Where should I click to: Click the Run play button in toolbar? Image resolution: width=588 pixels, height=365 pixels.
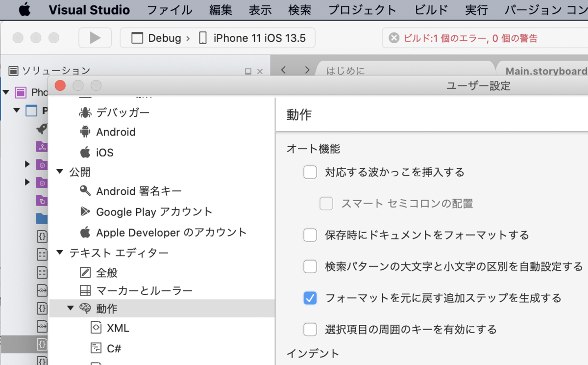coord(95,38)
